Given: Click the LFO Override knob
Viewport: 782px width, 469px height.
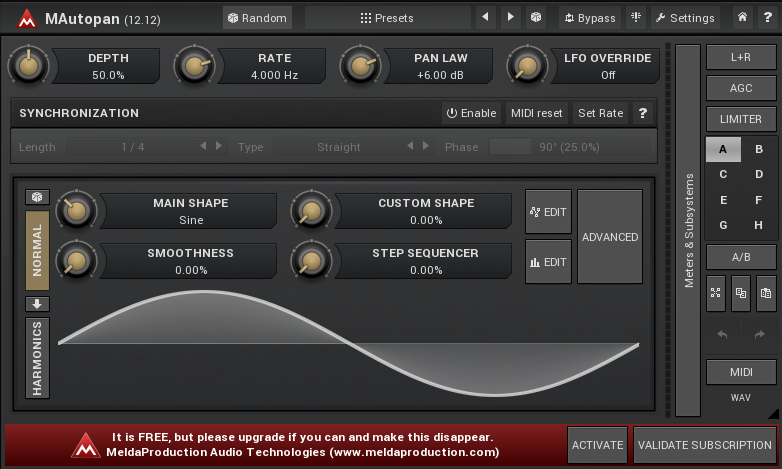Looking at the screenshot, I should 527,65.
